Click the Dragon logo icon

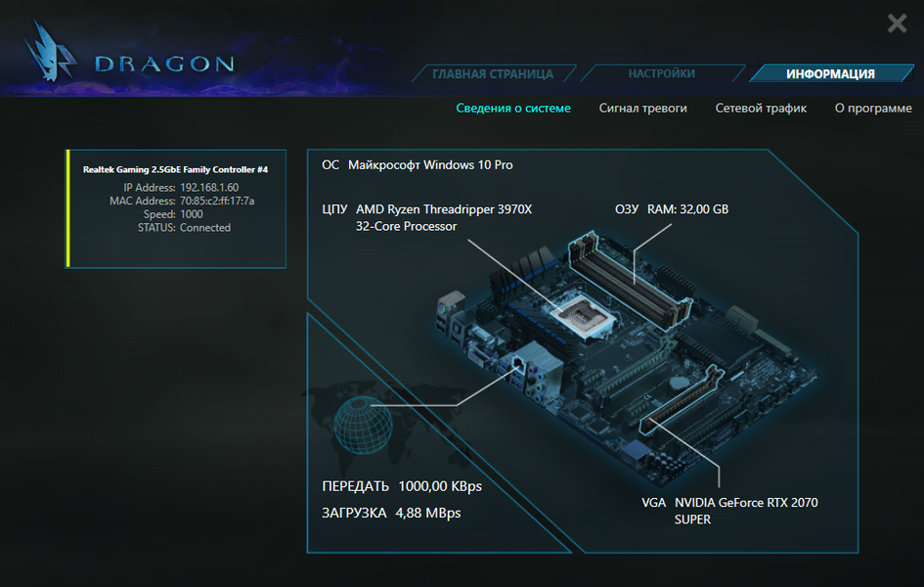[50, 51]
